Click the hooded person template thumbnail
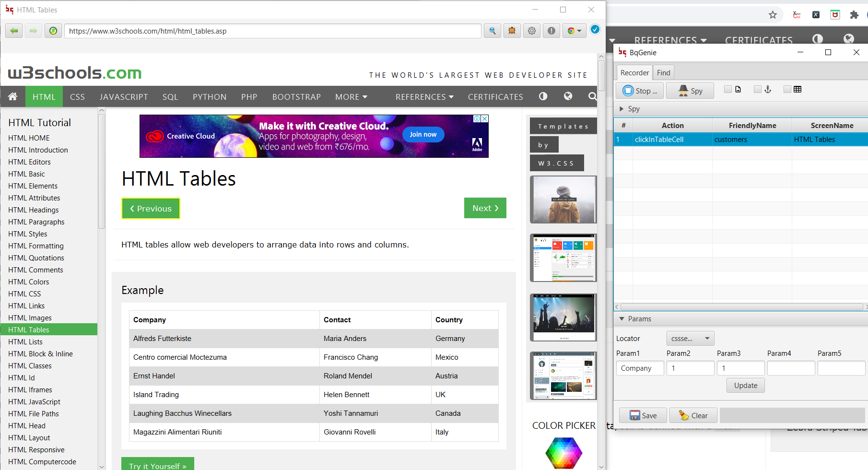The image size is (868, 470). click(563, 200)
